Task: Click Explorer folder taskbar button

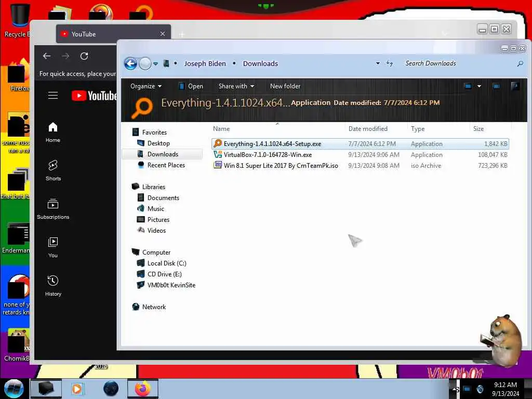Action: click(x=46, y=389)
